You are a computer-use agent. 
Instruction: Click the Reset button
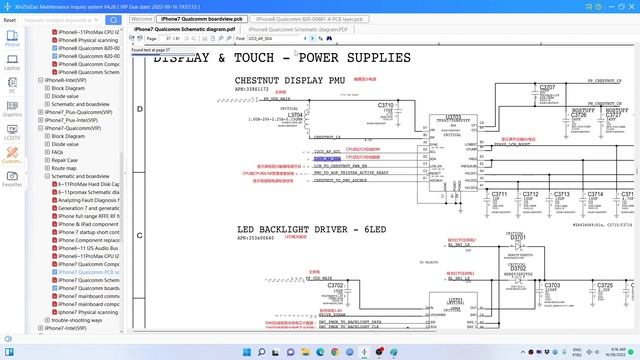(x=10, y=20)
